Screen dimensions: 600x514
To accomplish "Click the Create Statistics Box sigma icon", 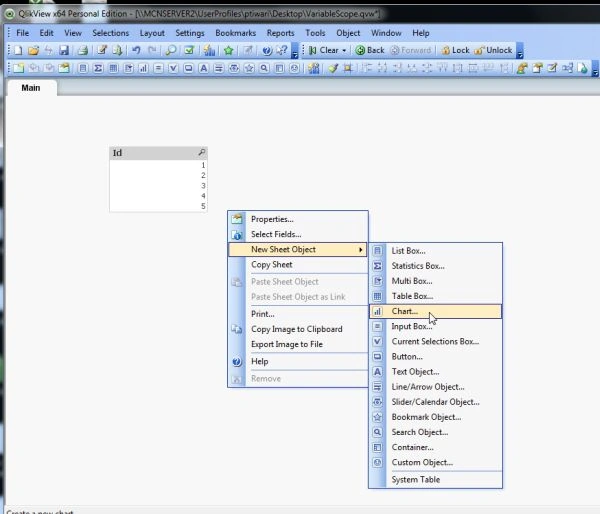I will point(98,69).
